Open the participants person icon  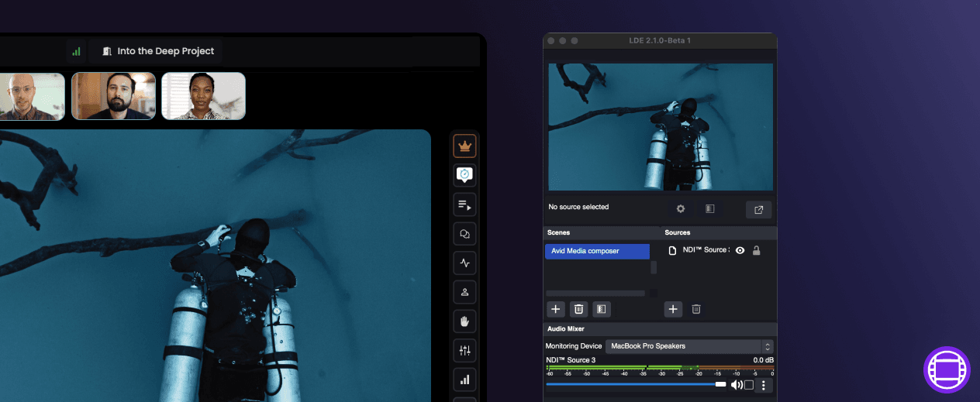click(x=464, y=292)
